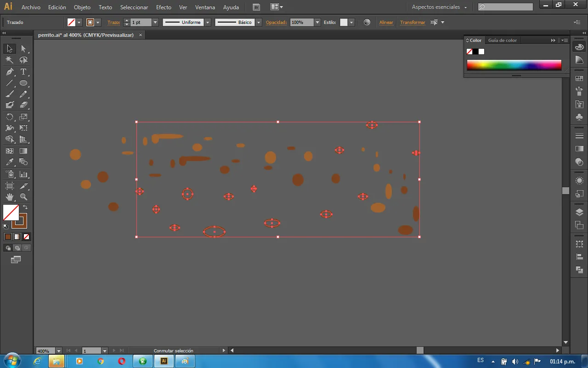588x368 pixels.
Task: Select the Blob Brush tool
Action: click(x=10, y=105)
